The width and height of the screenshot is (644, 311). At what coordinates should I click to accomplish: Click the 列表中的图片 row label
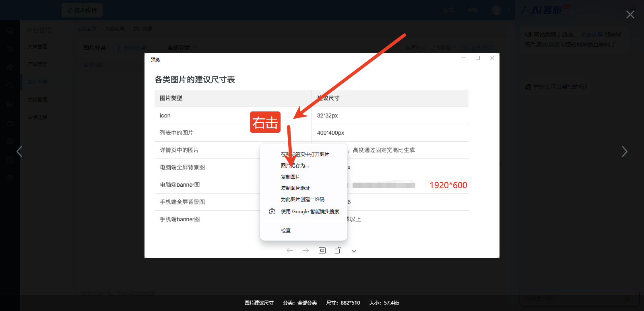click(x=177, y=133)
